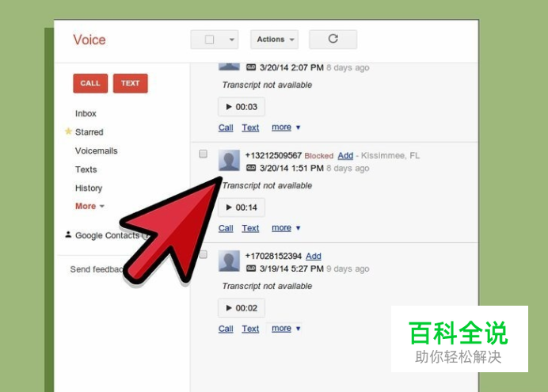This screenshot has width=548, height=392.
Task: Expand more under 2:07 PM voicemail
Action: click(x=286, y=127)
